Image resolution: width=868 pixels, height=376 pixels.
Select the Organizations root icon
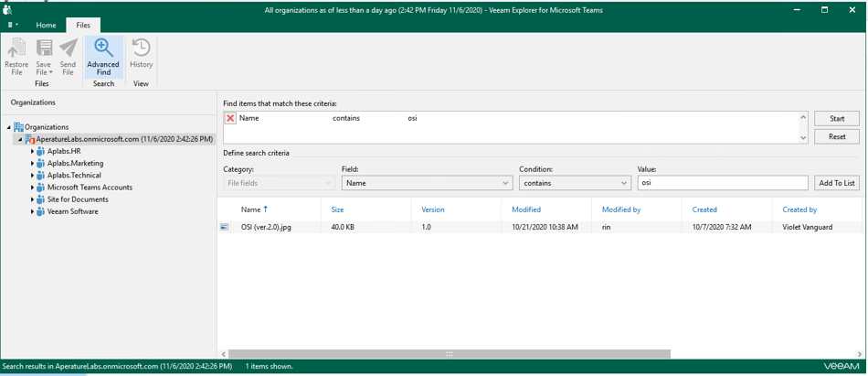(18, 127)
